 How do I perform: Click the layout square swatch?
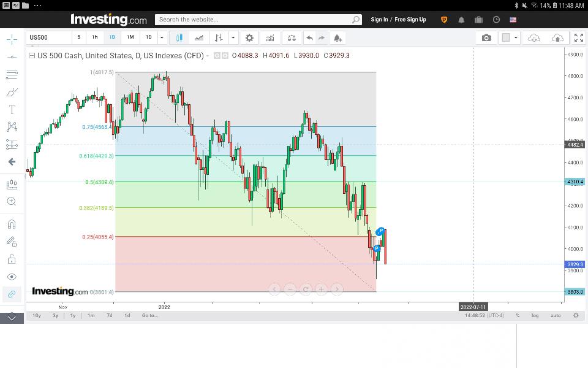click(506, 37)
